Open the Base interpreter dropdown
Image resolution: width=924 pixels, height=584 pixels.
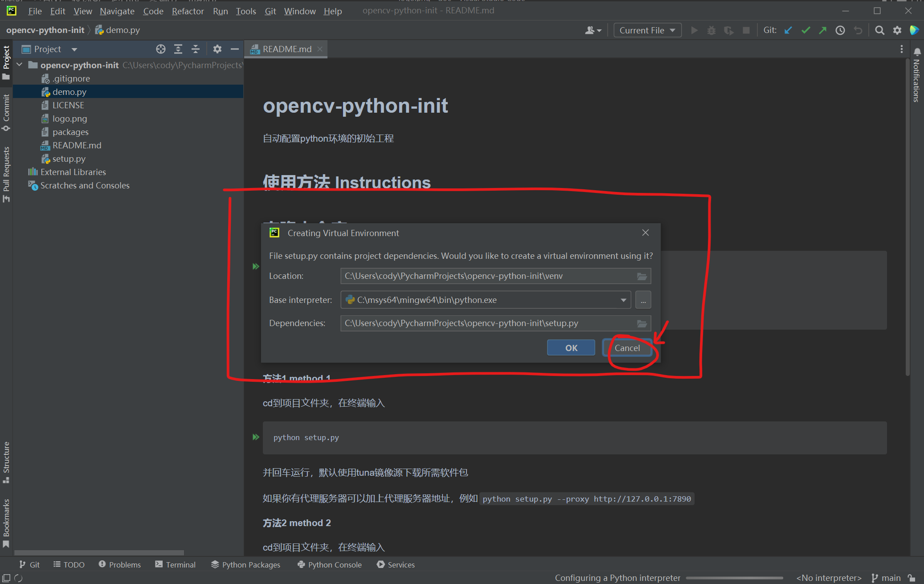click(x=623, y=300)
